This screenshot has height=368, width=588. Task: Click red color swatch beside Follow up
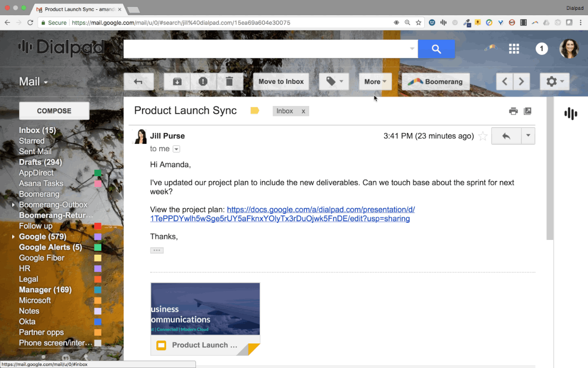(x=98, y=226)
